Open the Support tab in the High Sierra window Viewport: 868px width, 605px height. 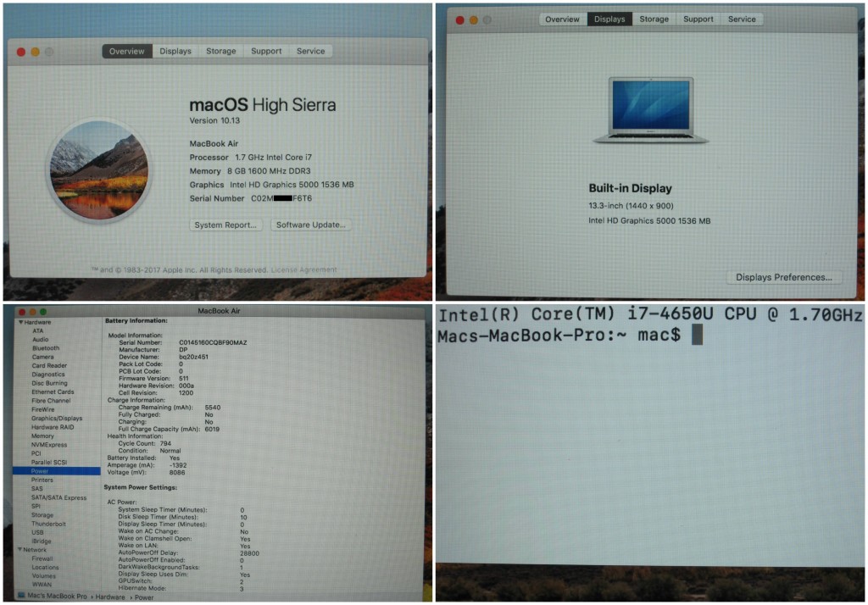266,51
